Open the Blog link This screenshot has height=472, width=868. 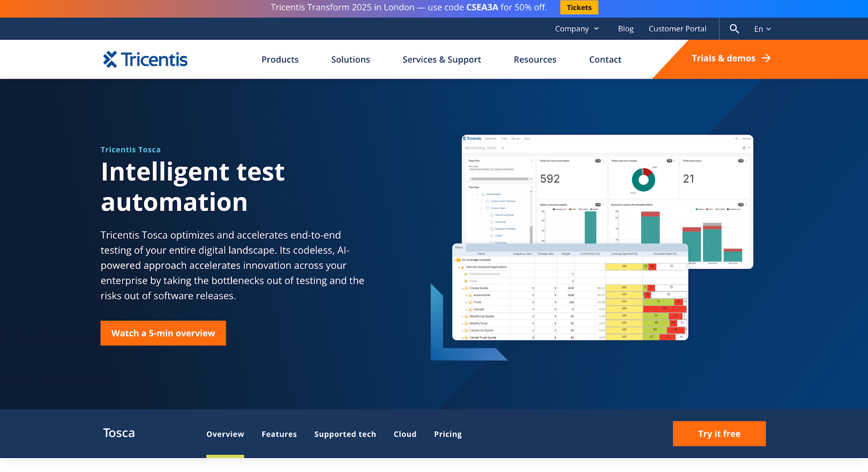coord(626,29)
